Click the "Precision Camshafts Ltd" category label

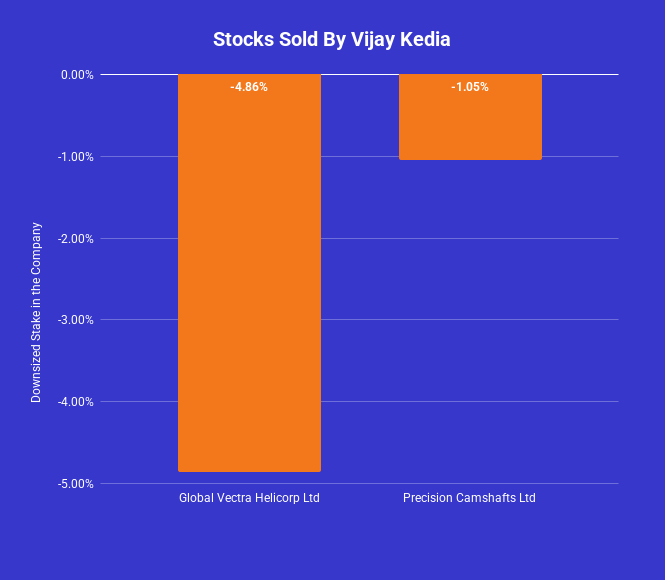[469, 498]
